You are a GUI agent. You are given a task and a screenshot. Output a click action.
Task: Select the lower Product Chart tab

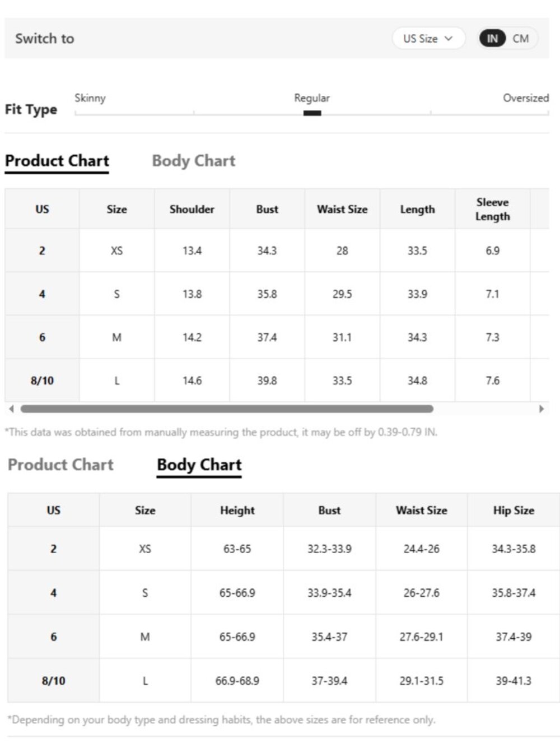60,465
